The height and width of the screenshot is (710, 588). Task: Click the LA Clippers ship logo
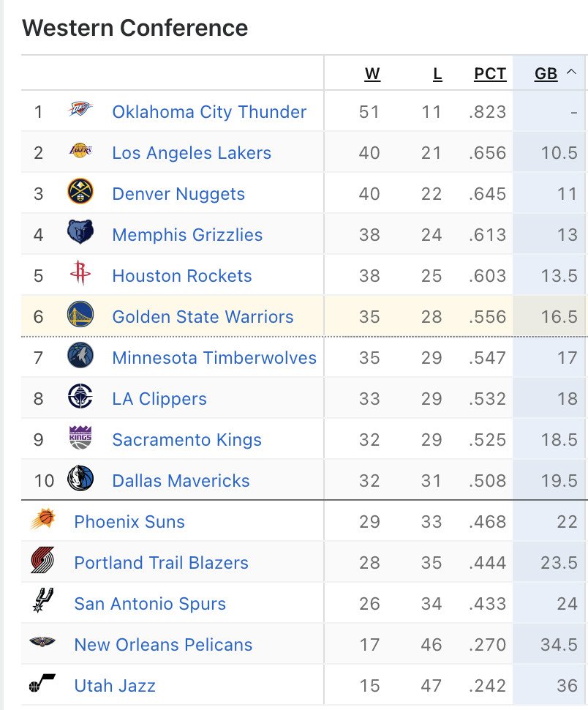(x=80, y=396)
